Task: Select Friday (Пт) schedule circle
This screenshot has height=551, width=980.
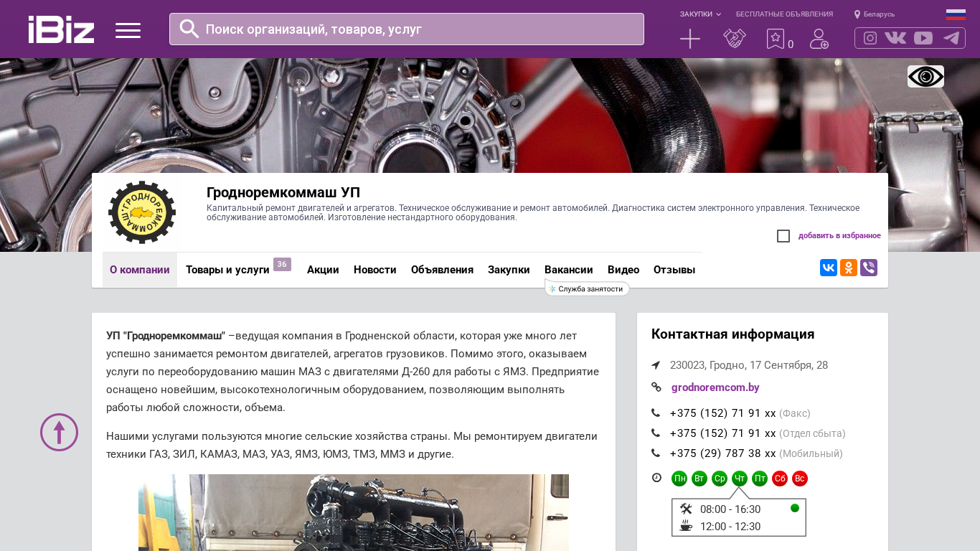Action: [760, 479]
